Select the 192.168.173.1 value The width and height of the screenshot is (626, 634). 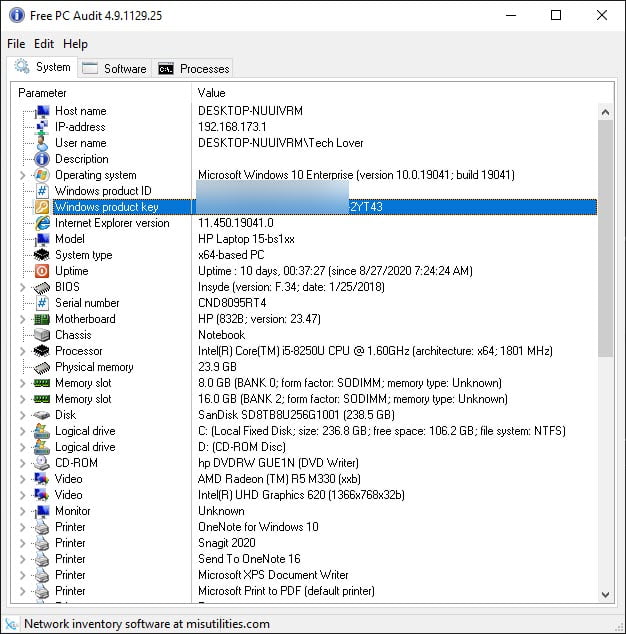(232, 127)
